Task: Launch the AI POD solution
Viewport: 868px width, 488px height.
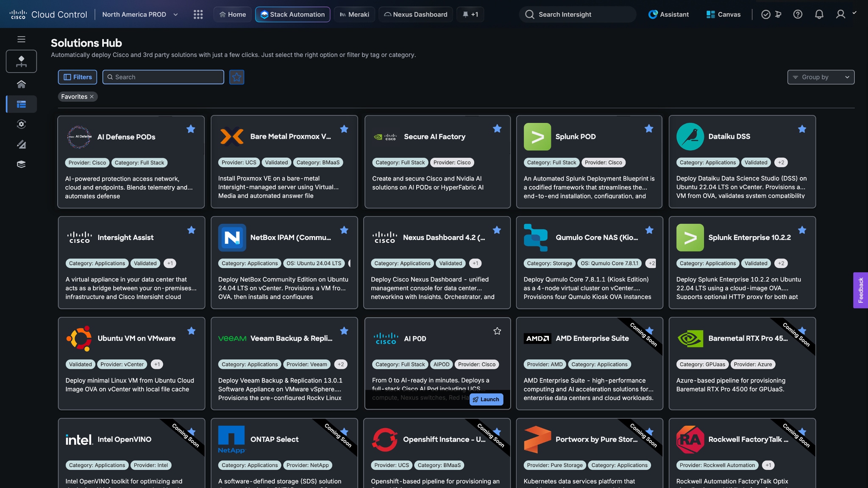Action: tap(486, 399)
